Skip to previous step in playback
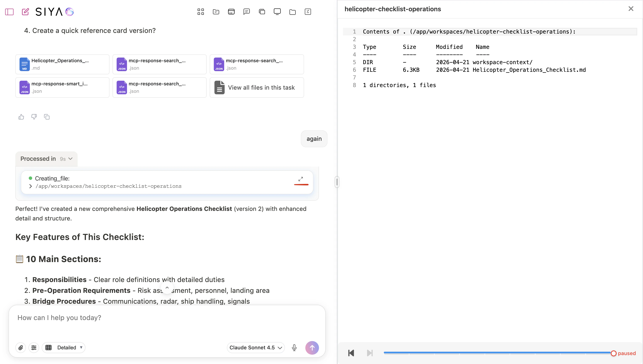 click(x=351, y=353)
